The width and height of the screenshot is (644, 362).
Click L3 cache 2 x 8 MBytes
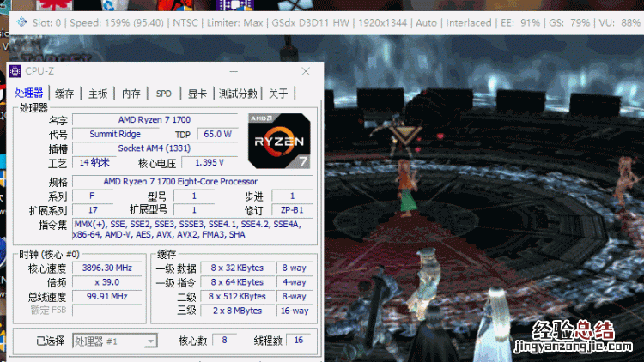tap(237, 311)
